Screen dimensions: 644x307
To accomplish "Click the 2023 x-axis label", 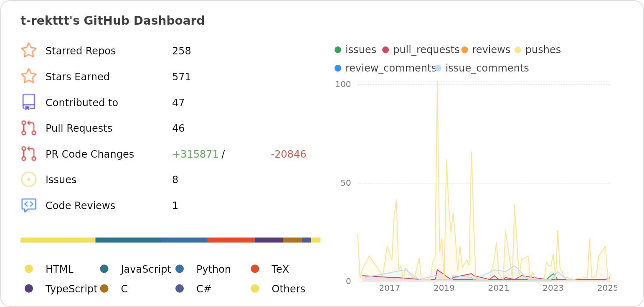I will [x=553, y=288].
